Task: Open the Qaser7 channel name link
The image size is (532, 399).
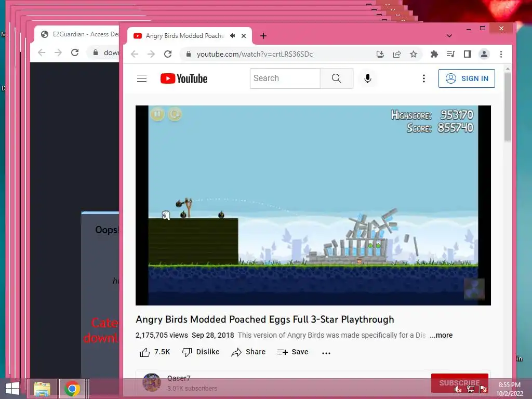Action: pyautogui.click(x=179, y=378)
